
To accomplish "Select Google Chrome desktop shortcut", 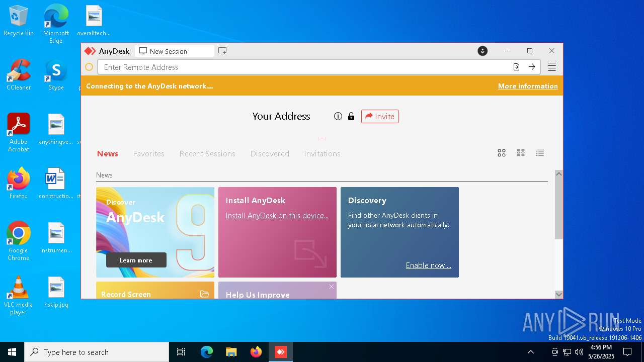I will (x=19, y=241).
